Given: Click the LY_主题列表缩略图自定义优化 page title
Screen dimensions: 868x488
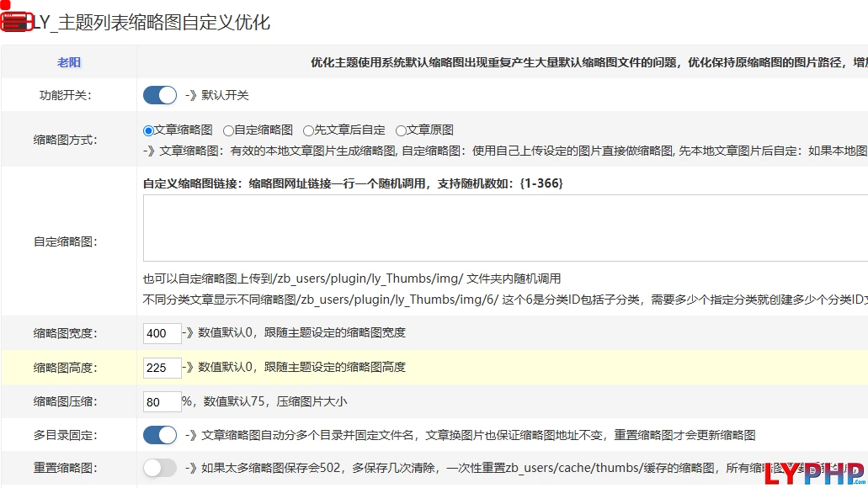Looking at the screenshot, I should tap(152, 23).
